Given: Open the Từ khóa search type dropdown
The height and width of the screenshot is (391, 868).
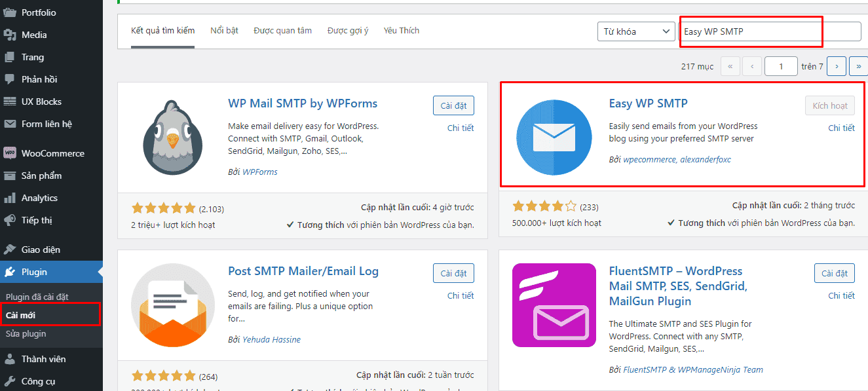Looking at the screenshot, I should (x=636, y=31).
